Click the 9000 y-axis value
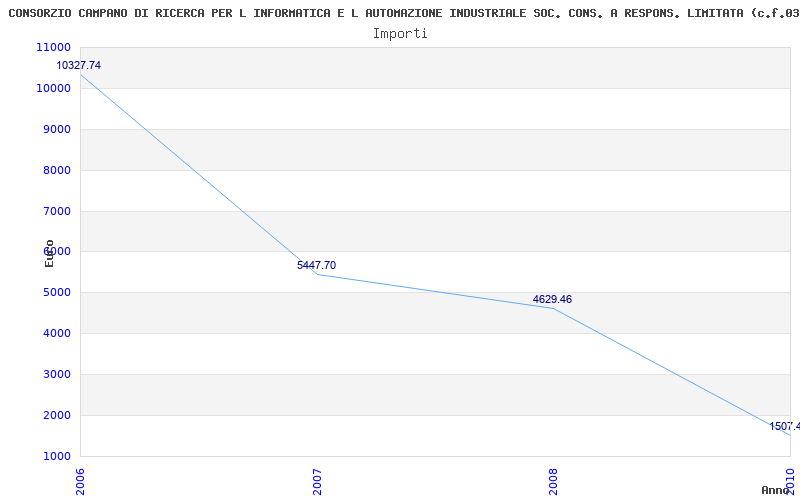 55,129
